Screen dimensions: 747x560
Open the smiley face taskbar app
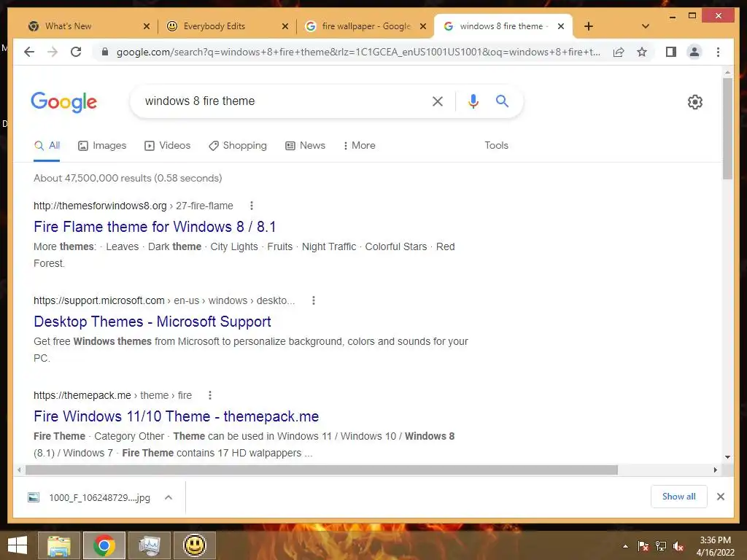pyautogui.click(x=194, y=545)
